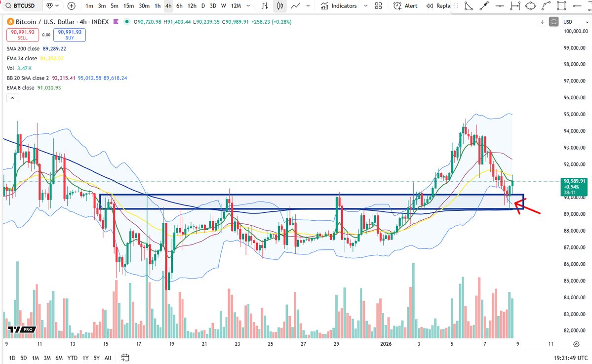592x364 pixels.
Task: Select the date range measure tool
Action: pyautogui.click(x=515, y=5)
